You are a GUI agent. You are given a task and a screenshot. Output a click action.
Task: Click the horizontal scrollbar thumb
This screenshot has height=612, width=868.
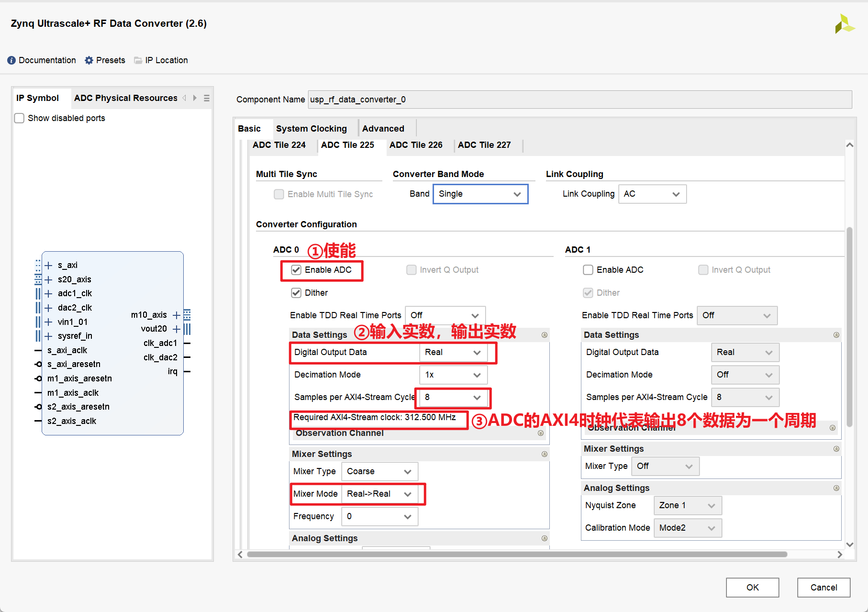click(x=517, y=555)
